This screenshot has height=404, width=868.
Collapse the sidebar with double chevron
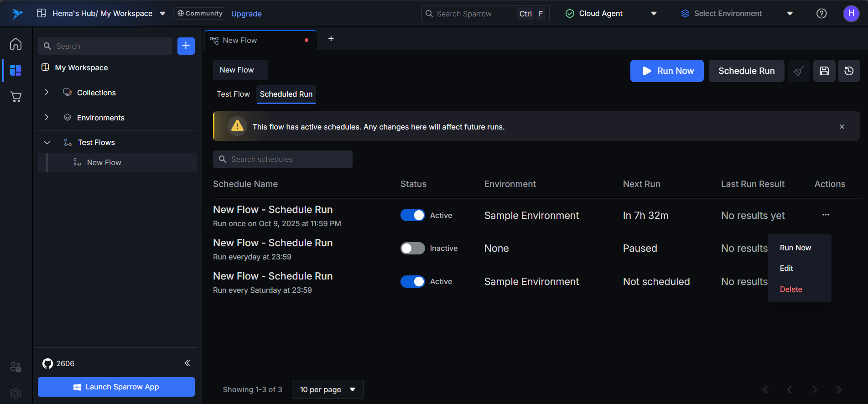[187, 363]
